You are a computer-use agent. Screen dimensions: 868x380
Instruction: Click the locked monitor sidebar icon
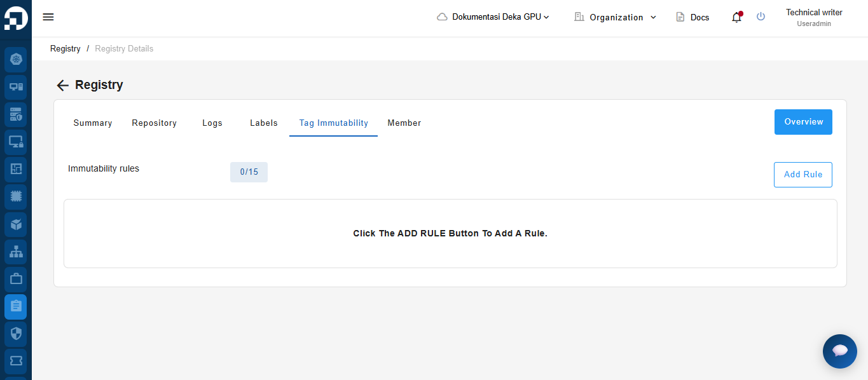16,142
